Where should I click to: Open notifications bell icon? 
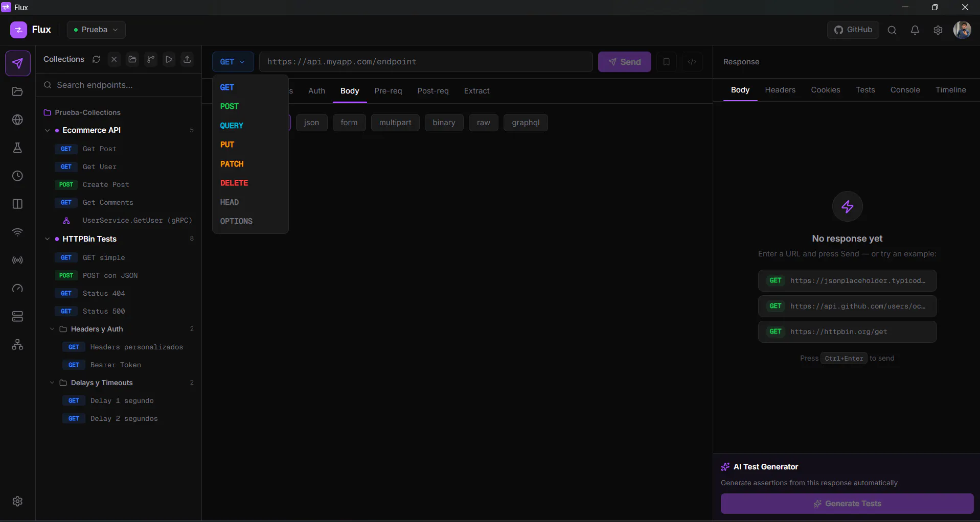tap(915, 30)
